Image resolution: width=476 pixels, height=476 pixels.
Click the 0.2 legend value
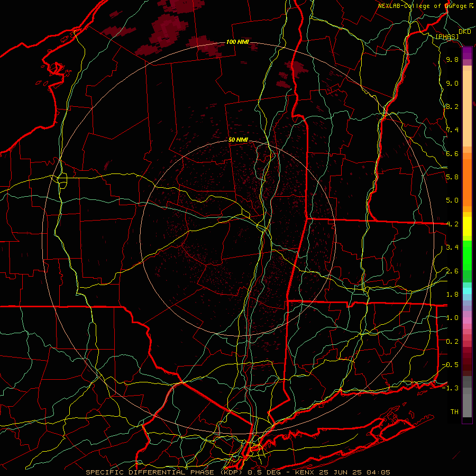(452, 342)
